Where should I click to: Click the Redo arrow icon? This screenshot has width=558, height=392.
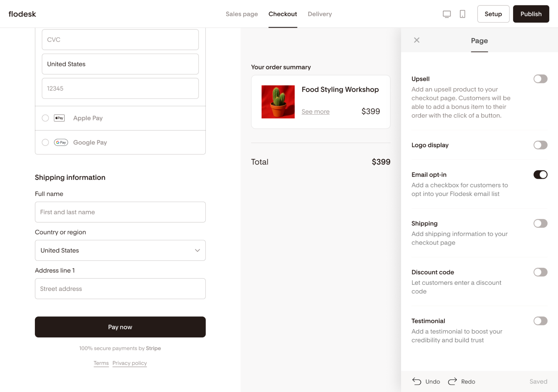452,381
